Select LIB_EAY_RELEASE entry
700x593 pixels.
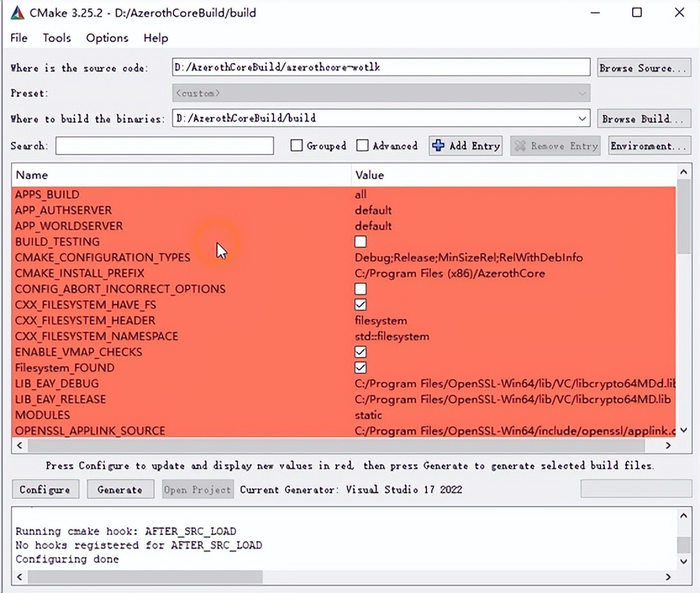60,399
